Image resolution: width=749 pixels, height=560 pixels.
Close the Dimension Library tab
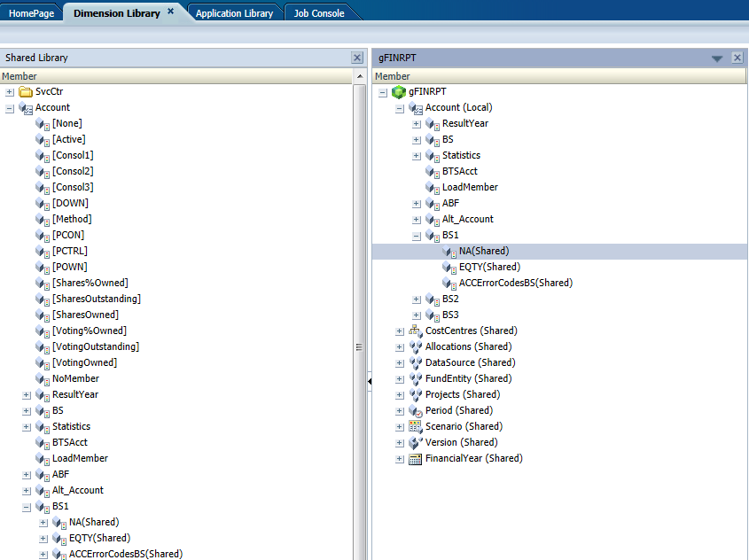pos(170,12)
